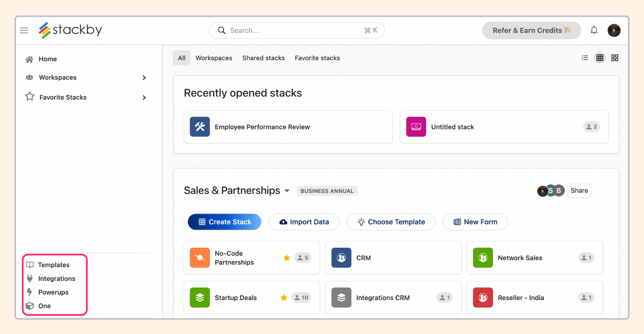644x334 pixels.
Task: Click the Choose Template button
Action: pyautogui.click(x=391, y=222)
